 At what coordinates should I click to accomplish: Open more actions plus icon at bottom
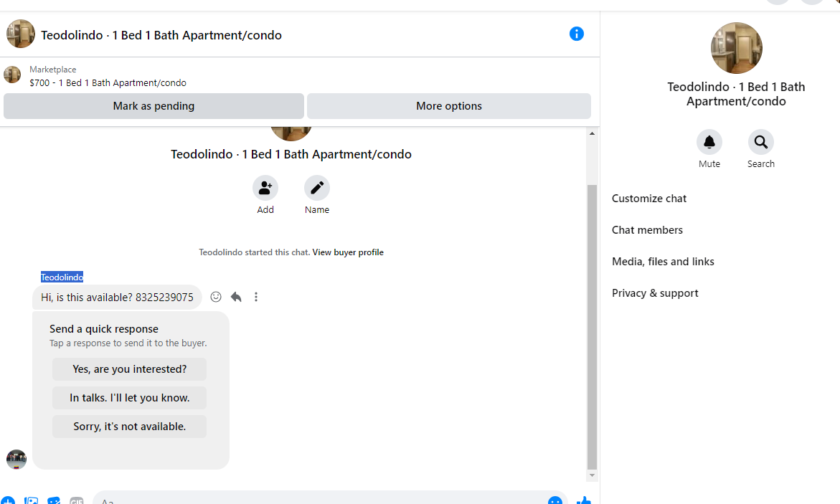[x=7, y=501]
